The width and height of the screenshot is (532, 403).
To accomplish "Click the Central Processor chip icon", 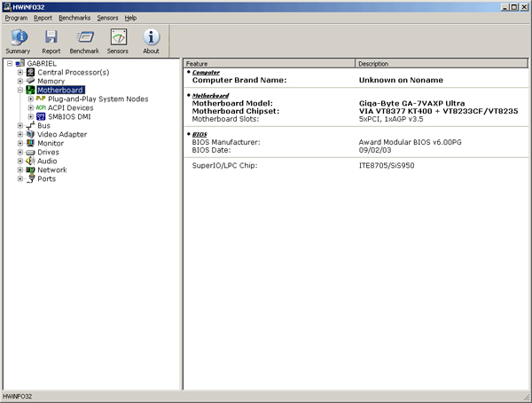I will point(30,72).
